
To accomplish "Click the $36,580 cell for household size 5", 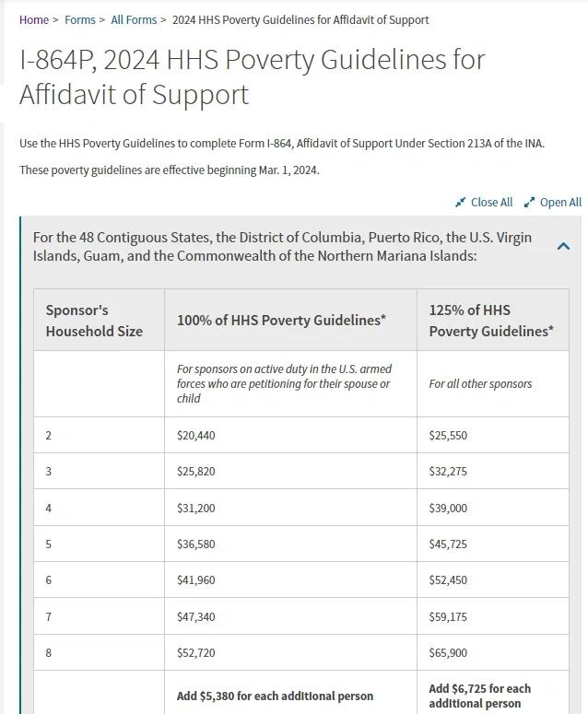I will tap(196, 544).
